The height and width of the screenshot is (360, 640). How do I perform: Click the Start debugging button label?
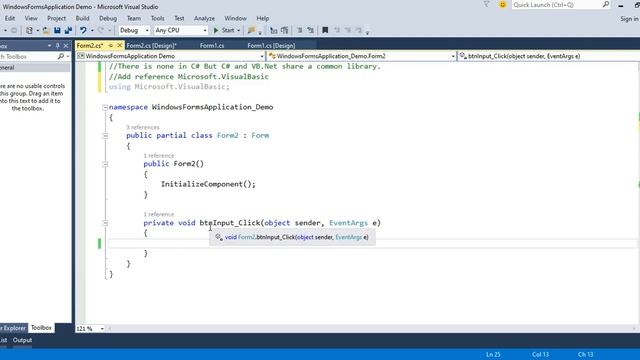coord(228,30)
